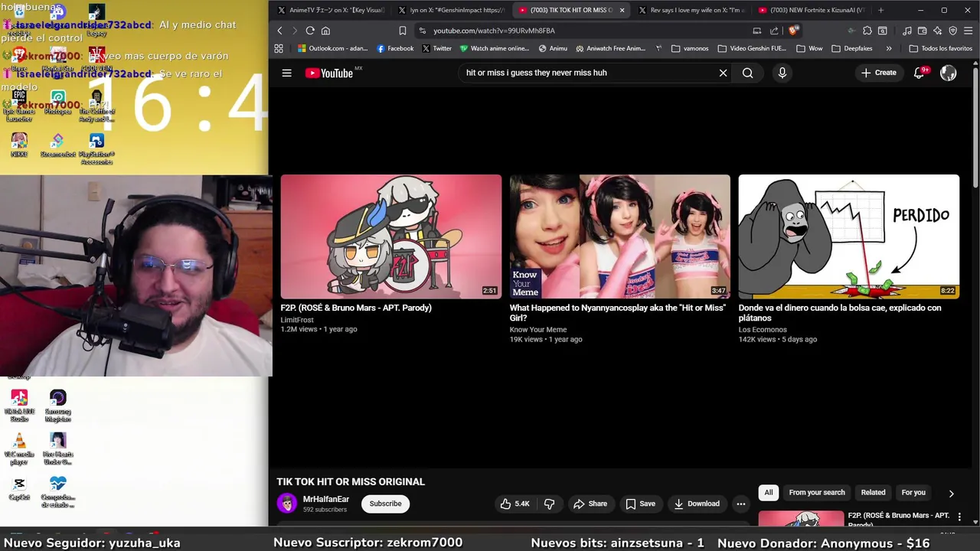Select the For you filter chip
The height and width of the screenshot is (551, 980).
913,493
